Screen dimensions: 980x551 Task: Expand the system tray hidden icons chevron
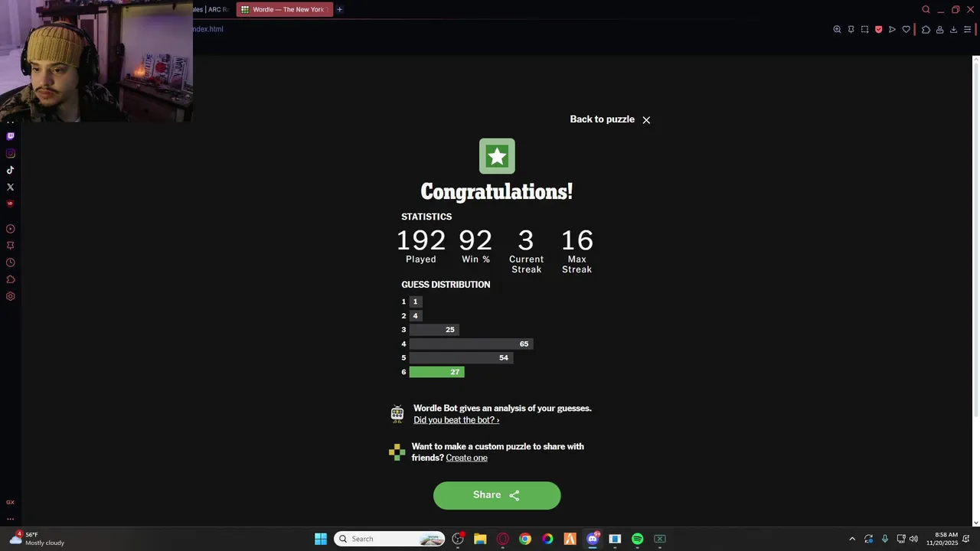(x=852, y=539)
